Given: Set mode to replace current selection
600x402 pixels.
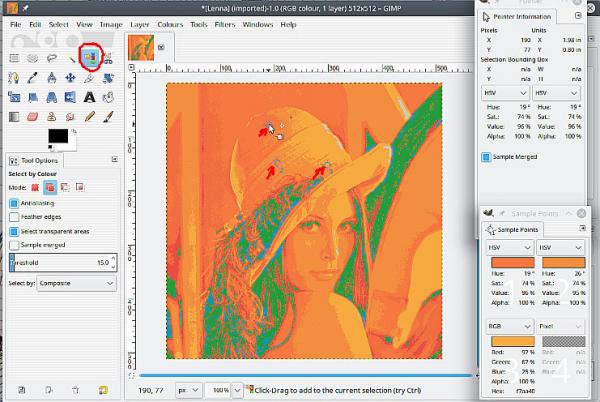Looking at the screenshot, I should pos(35,187).
